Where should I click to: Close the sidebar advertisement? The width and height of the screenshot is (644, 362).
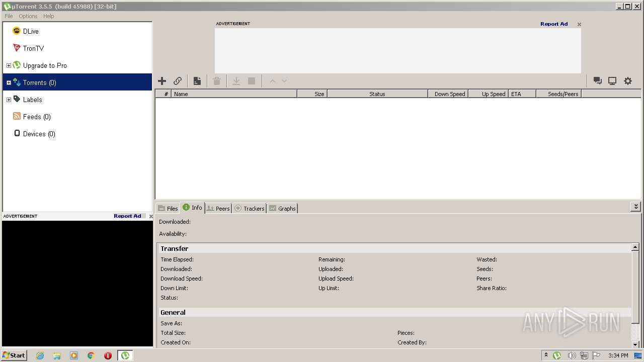151,216
